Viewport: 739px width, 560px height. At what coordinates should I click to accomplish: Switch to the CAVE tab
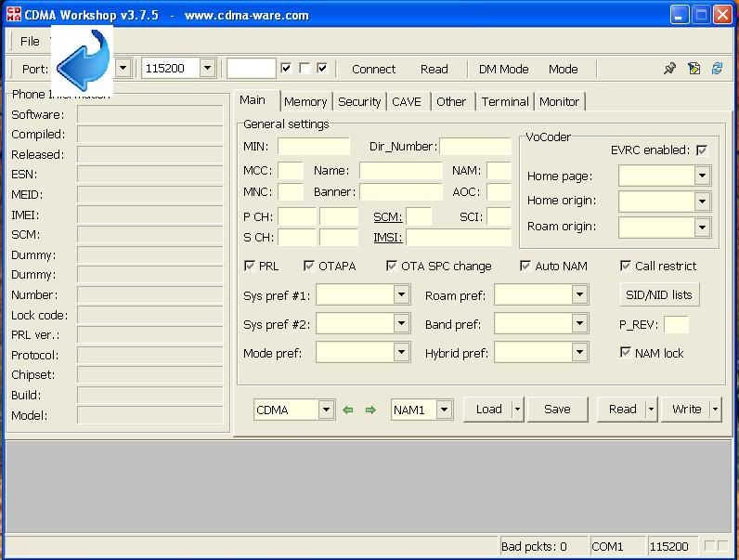(x=407, y=102)
